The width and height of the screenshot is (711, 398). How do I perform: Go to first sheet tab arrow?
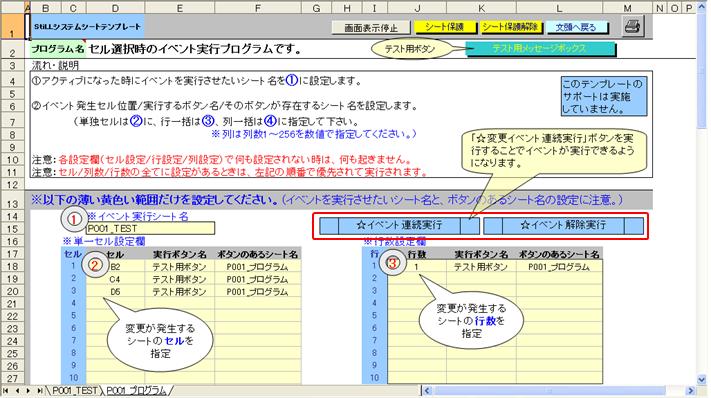[5, 390]
